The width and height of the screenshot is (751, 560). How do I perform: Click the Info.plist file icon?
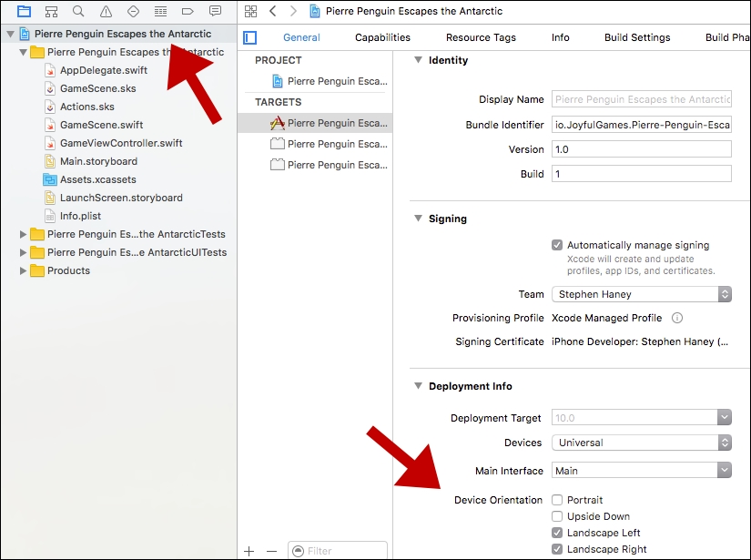[x=50, y=216]
